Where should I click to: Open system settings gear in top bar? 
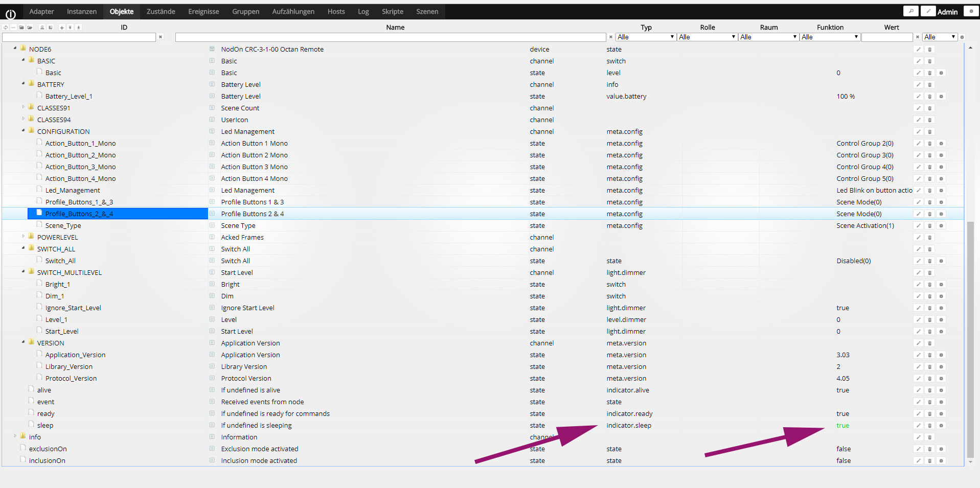click(x=971, y=11)
